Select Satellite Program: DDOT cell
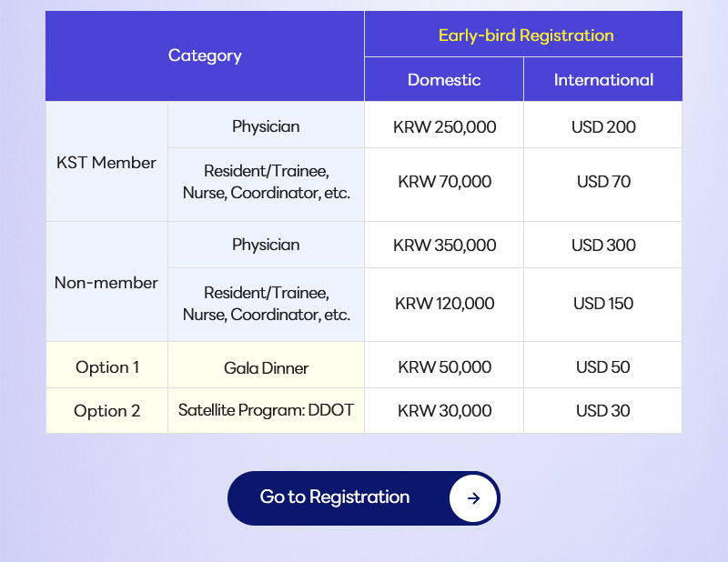Image resolution: width=728 pixels, height=562 pixels. pos(266,410)
